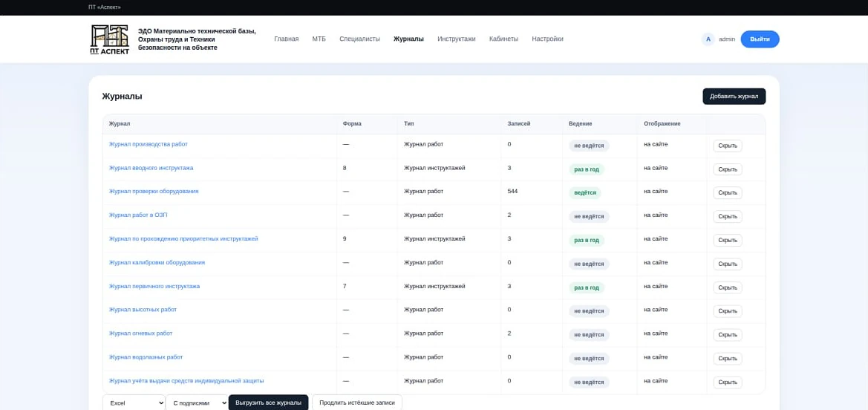Hide Журнал производства работ with Скрыть
The width and height of the screenshot is (868, 410).
click(728, 146)
